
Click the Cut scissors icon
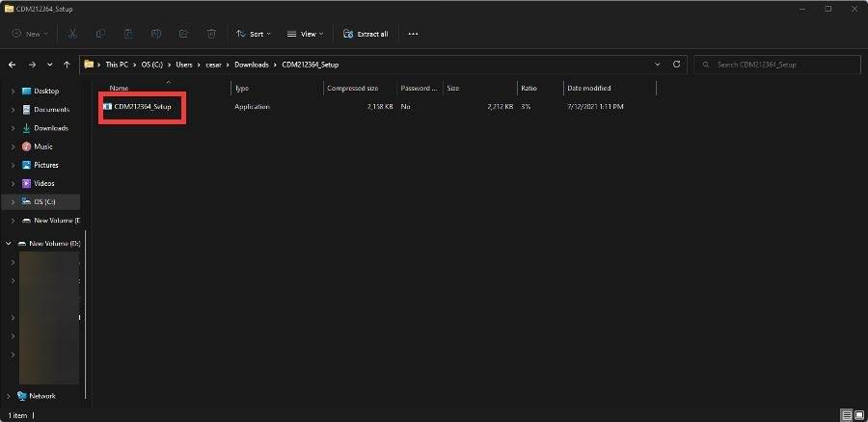click(72, 34)
